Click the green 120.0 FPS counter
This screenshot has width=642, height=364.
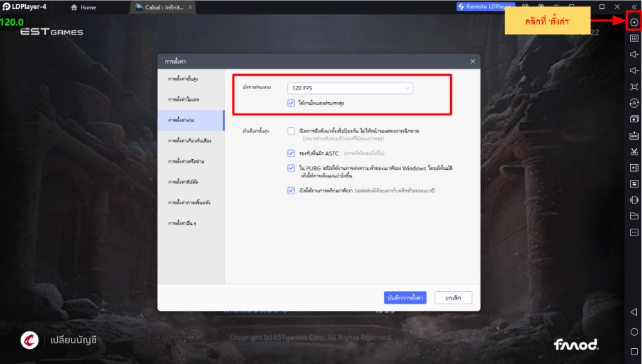12,22
